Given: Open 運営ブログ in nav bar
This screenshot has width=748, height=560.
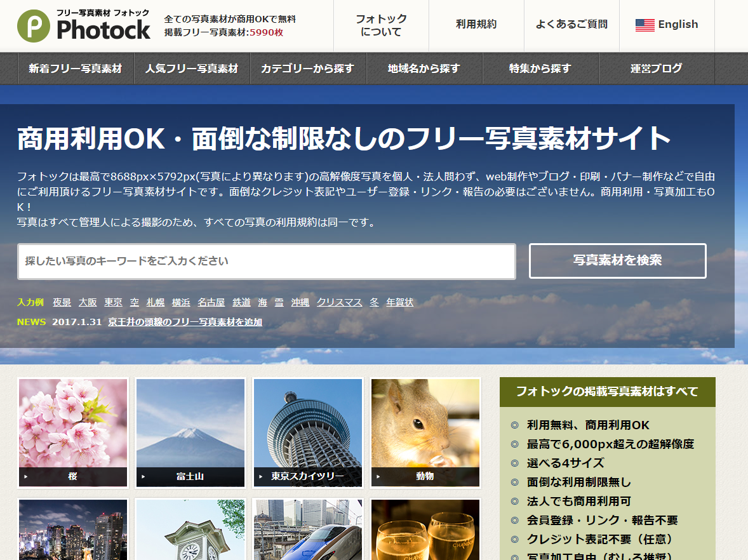Looking at the screenshot, I should 657,69.
